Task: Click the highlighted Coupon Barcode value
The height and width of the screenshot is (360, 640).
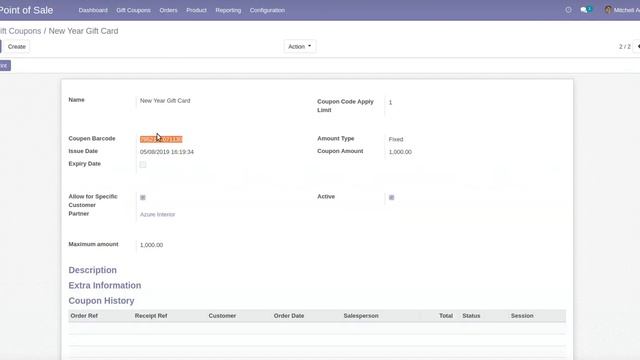Action: (161, 139)
